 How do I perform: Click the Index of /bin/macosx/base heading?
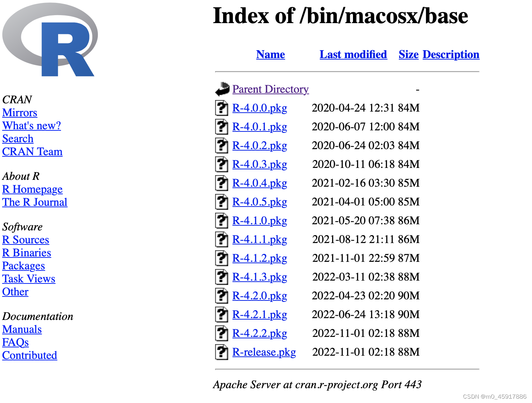pos(341,16)
